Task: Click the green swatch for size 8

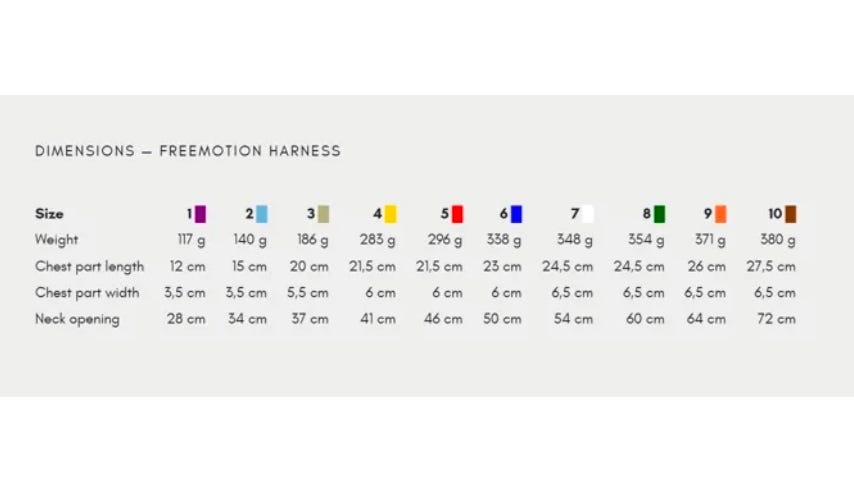Action: (x=659, y=214)
